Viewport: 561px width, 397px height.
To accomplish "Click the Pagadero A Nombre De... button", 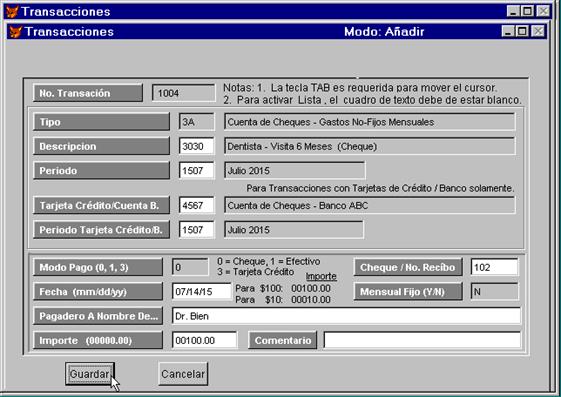I will [98, 316].
